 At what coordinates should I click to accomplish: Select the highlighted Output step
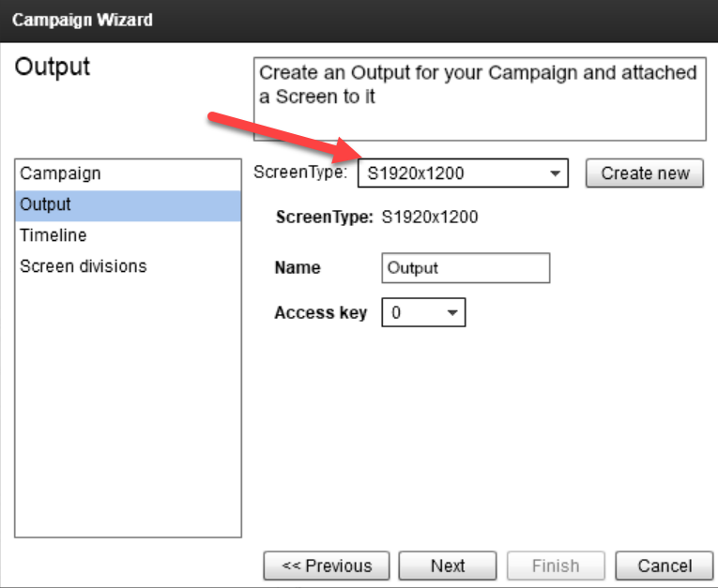pos(46,204)
